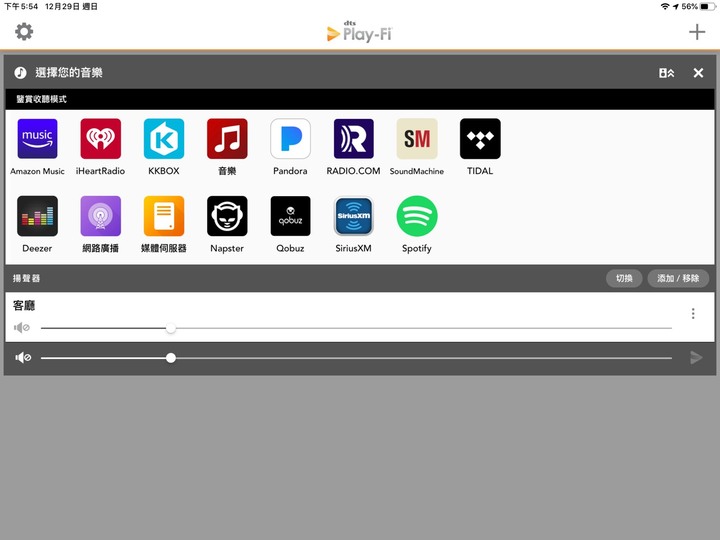Tap the status bar clock
The image size is (720, 540).
pyautogui.click(x=21, y=6)
